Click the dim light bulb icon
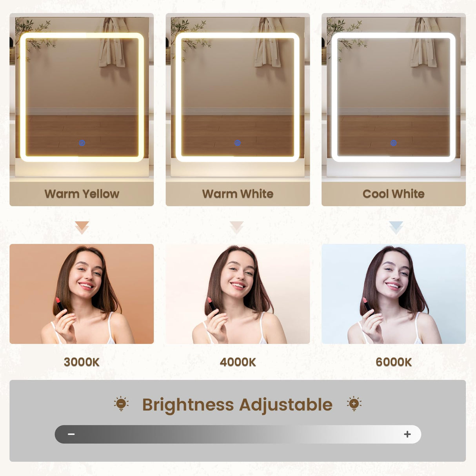The image size is (476, 476). pyautogui.click(x=121, y=403)
